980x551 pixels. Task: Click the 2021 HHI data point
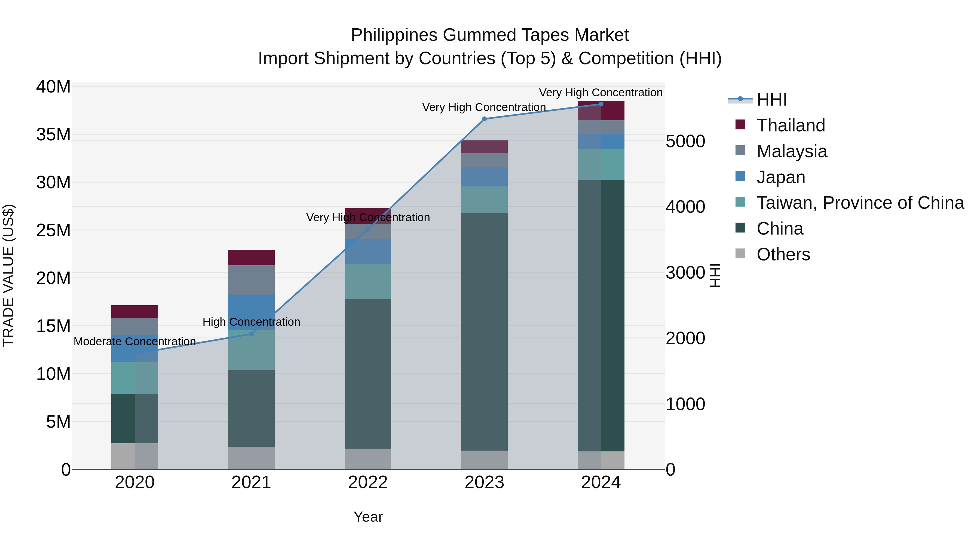[251, 334]
